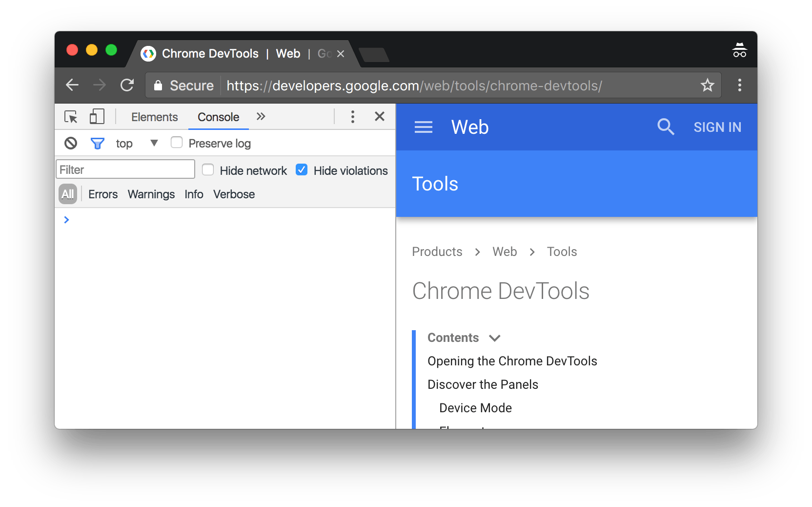Click the SIGN IN button
This screenshot has height=507, width=812.
coord(717,127)
